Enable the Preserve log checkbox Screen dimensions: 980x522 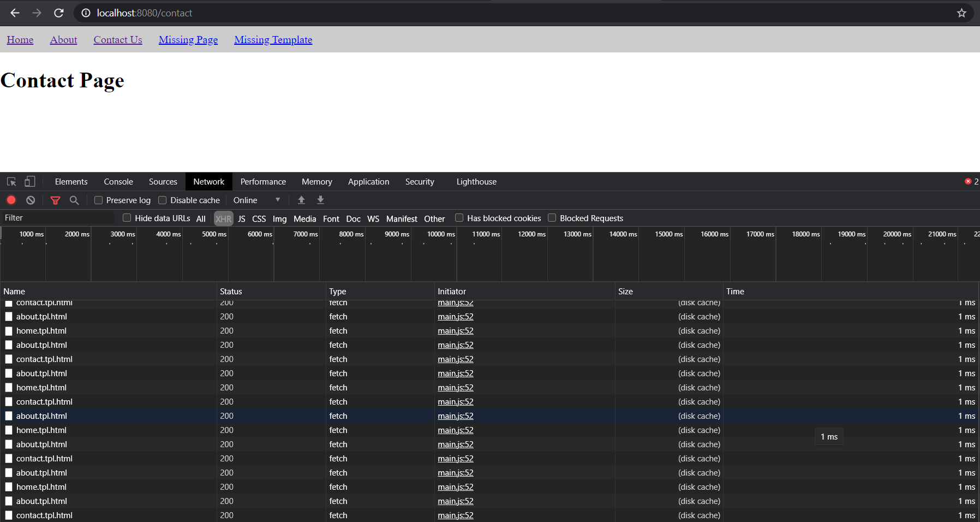[x=99, y=200]
